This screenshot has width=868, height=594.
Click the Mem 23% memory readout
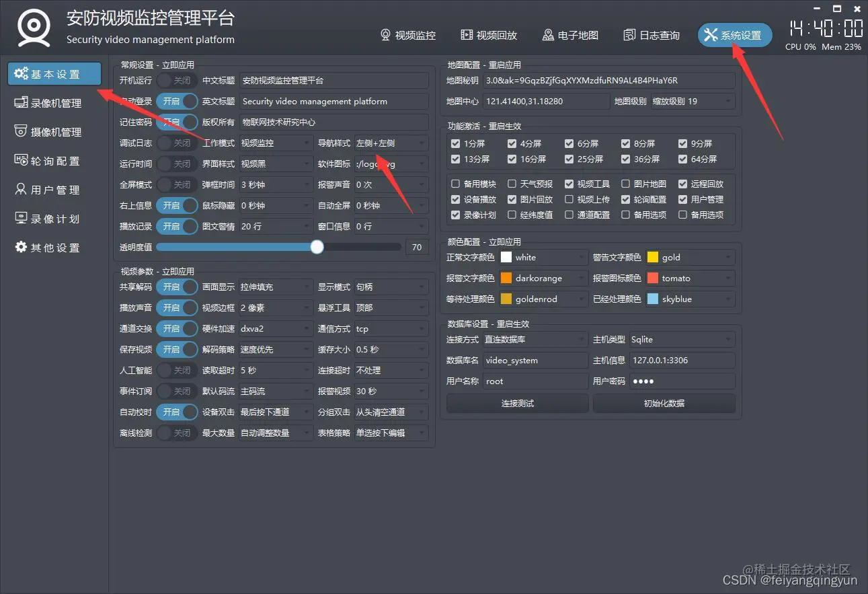pyautogui.click(x=841, y=47)
